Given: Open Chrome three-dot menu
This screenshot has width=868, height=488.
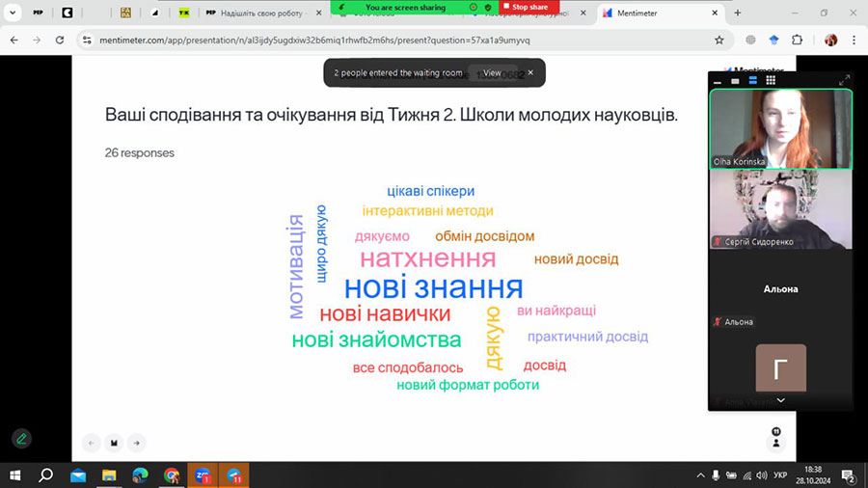Looking at the screenshot, I should [x=854, y=40].
